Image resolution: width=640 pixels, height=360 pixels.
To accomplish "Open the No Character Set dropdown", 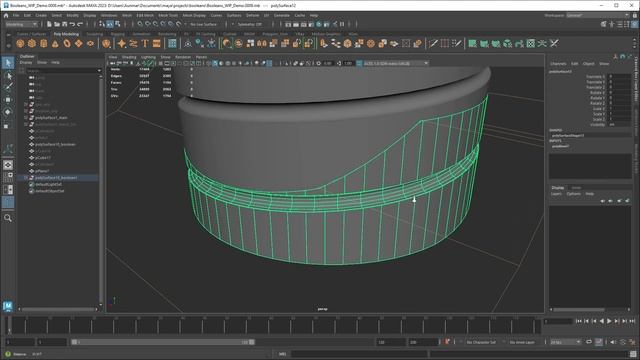I will [x=482, y=342].
